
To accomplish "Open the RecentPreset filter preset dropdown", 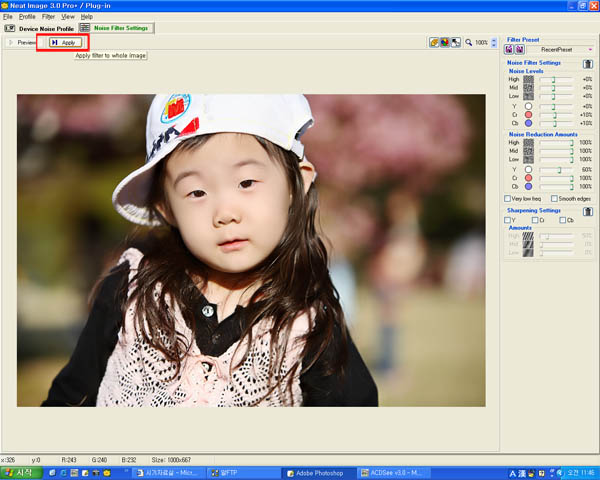I will (x=560, y=49).
